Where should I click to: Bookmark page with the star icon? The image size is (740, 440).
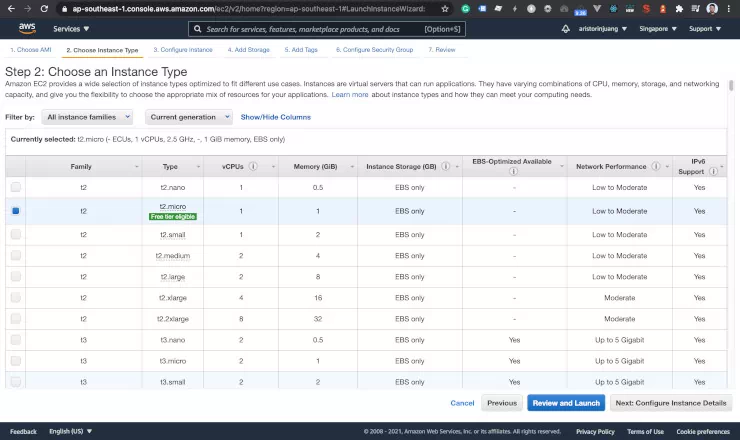pyautogui.click(x=445, y=8)
